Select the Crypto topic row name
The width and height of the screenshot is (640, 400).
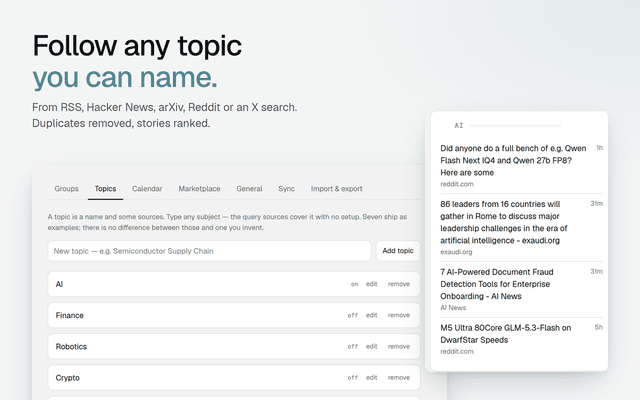(x=67, y=378)
